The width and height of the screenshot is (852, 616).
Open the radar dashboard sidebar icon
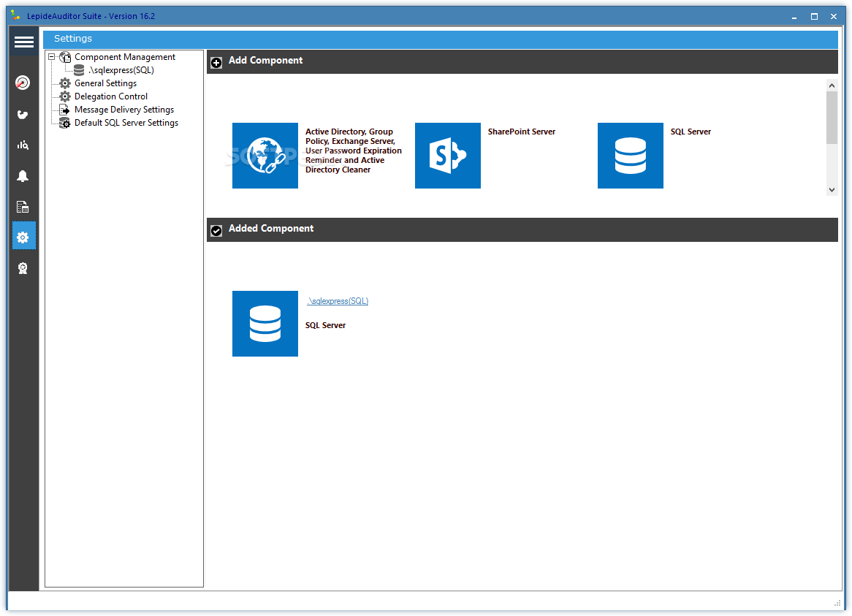click(x=23, y=83)
